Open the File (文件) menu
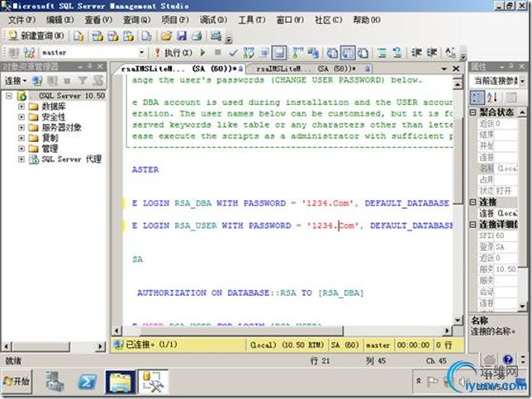 (21, 20)
